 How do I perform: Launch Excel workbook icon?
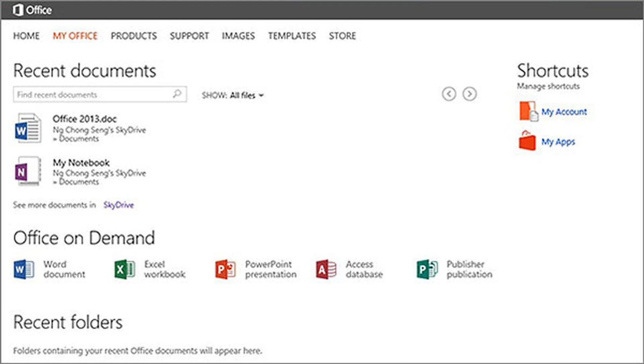coord(124,269)
